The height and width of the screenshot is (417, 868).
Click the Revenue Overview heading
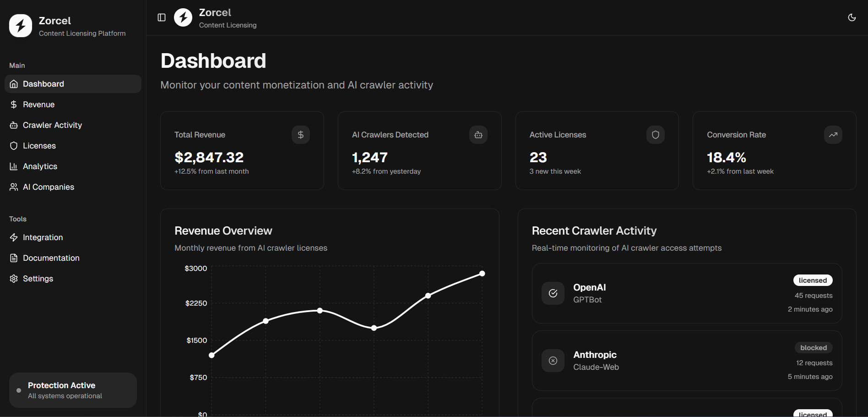[223, 230]
